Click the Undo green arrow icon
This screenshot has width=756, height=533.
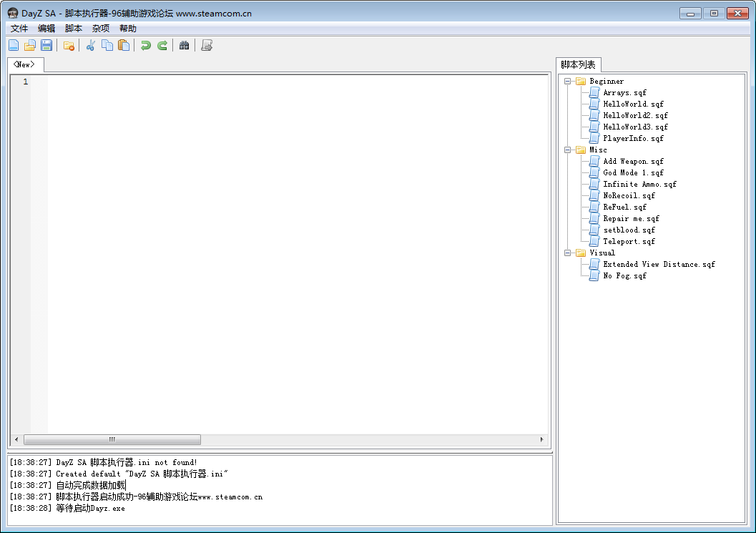[146, 45]
